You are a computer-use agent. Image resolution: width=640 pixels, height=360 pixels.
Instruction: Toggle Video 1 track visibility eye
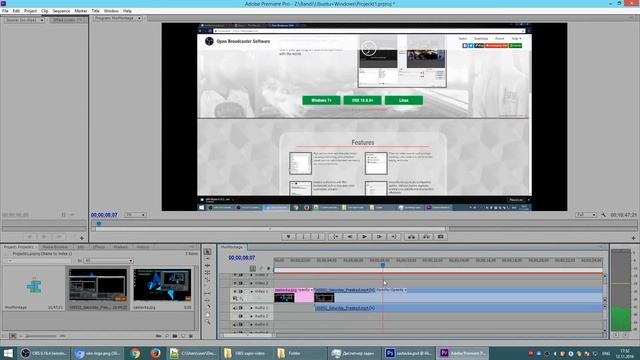click(x=235, y=291)
